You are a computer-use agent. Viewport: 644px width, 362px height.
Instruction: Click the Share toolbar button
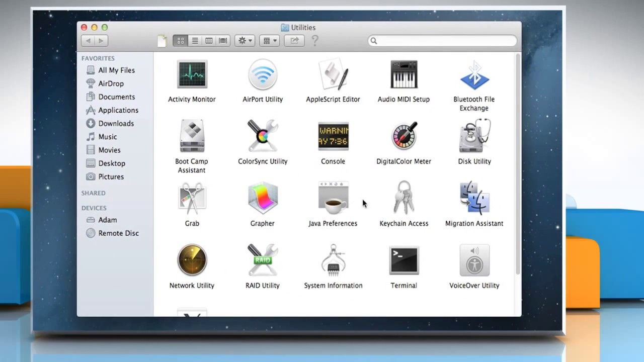[294, 41]
